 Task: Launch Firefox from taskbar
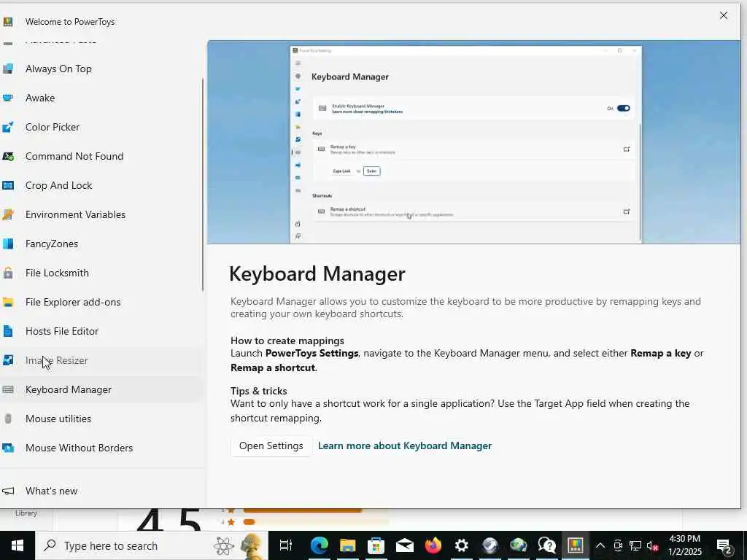click(x=433, y=545)
